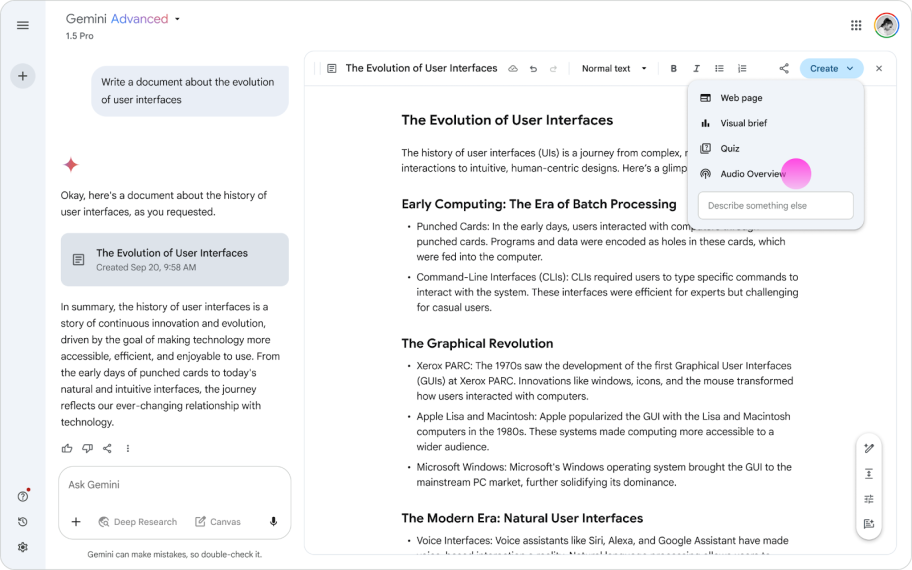Click the Gemini sparkle icon
Image resolution: width=912 pixels, height=570 pixels.
pyautogui.click(x=71, y=165)
